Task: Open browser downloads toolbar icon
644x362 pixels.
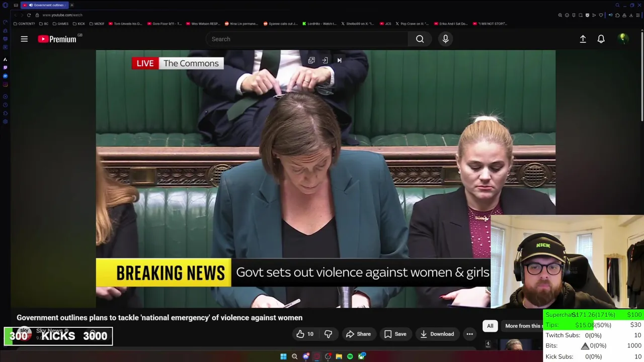Action: tap(631, 15)
